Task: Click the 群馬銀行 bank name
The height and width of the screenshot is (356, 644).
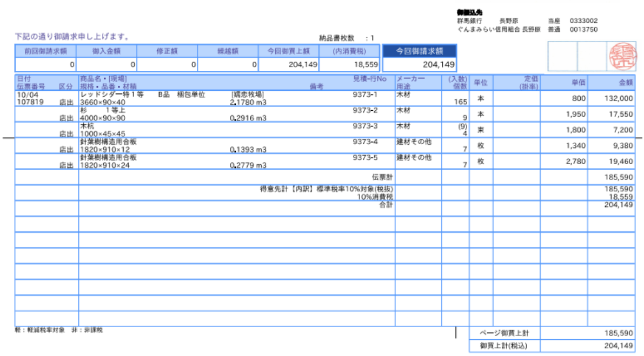Action: (468, 21)
